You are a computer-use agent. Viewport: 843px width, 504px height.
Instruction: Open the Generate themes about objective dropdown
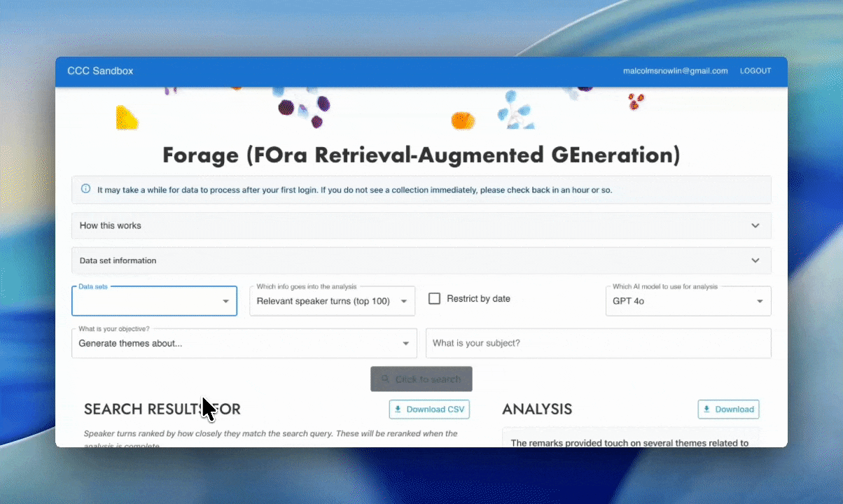point(244,344)
